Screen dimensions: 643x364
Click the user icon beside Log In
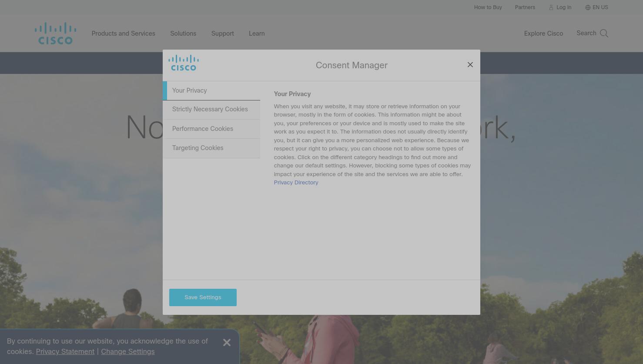point(551,7)
